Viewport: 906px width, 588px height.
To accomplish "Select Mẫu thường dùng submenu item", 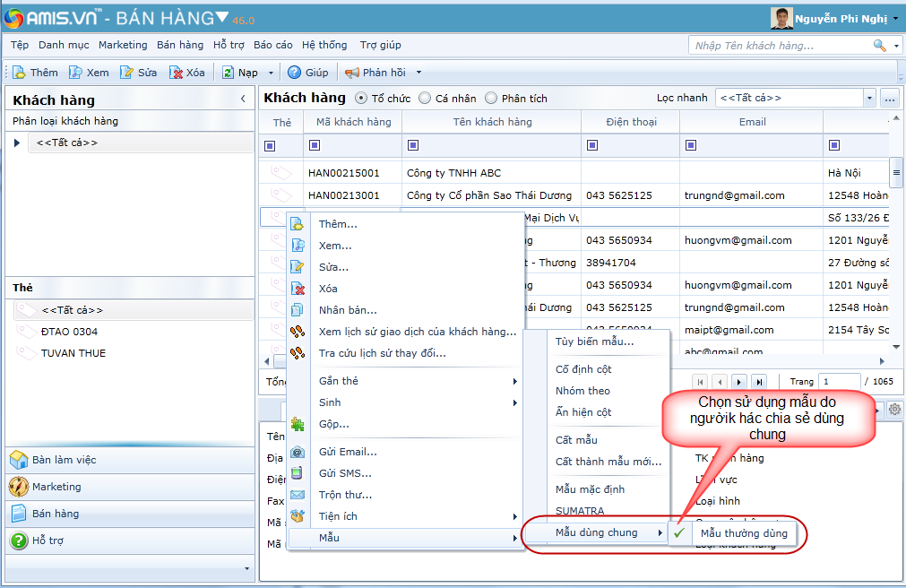I will coord(743,533).
